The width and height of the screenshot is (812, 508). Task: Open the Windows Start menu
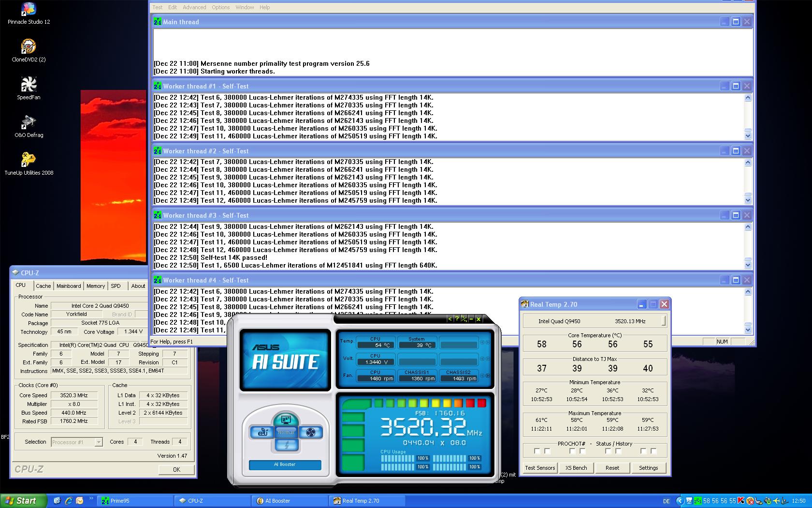click(x=24, y=501)
